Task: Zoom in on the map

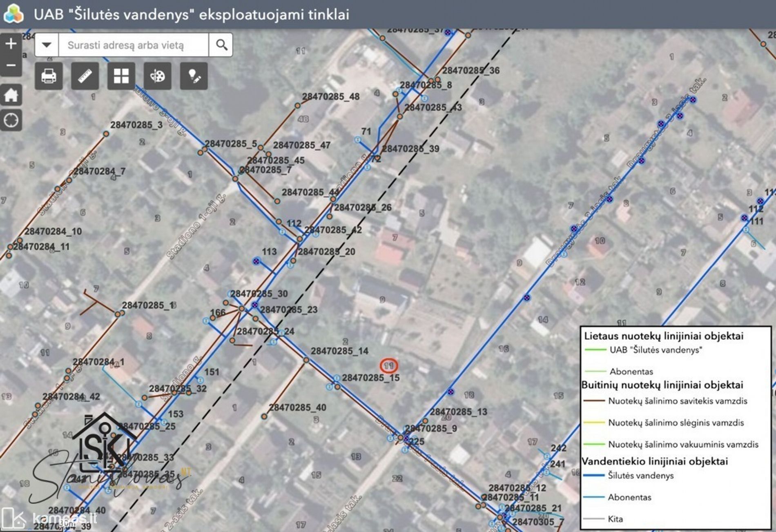Action: click(11, 44)
